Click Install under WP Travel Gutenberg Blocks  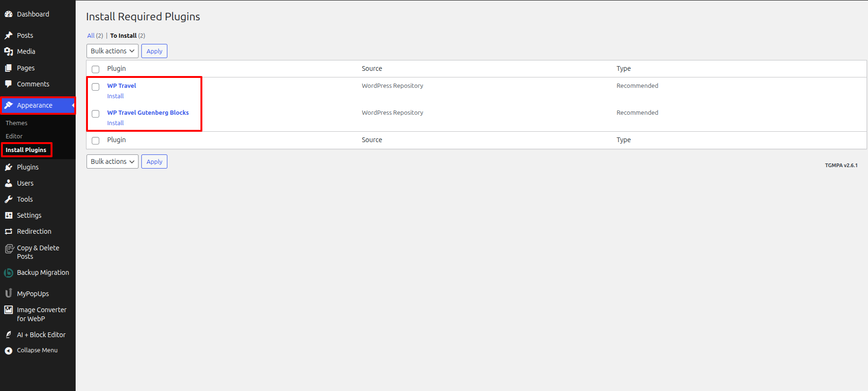click(x=115, y=123)
